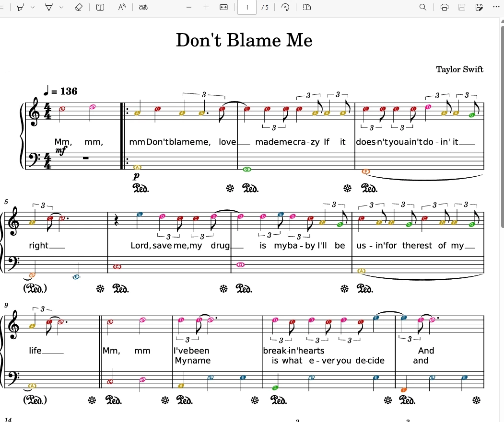This screenshot has height=422, width=504.
Task: Click the title "Don't Blame Me"
Action: click(244, 40)
